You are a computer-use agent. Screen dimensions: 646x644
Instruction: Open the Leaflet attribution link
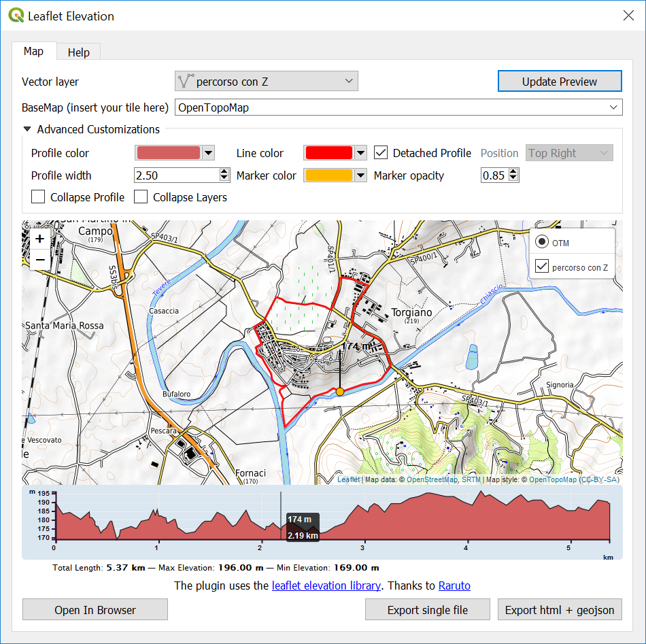coord(348,479)
